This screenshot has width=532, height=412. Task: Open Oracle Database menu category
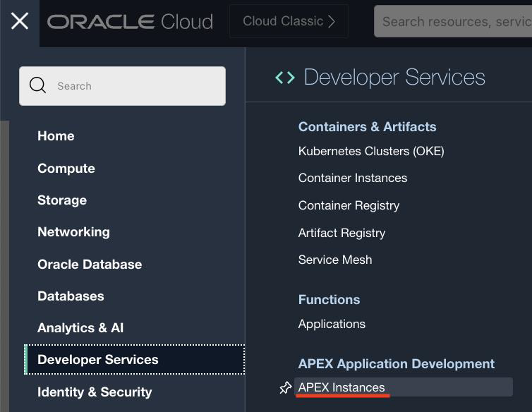pyautogui.click(x=90, y=265)
